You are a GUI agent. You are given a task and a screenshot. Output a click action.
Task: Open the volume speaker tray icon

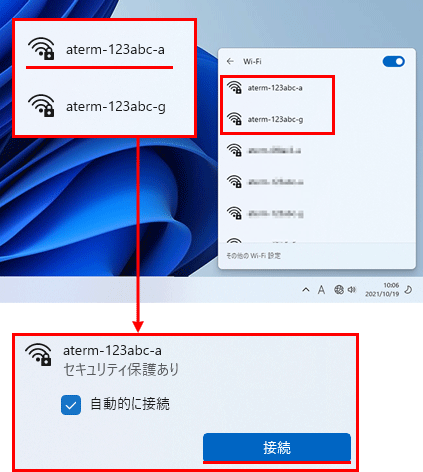click(x=352, y=290)
